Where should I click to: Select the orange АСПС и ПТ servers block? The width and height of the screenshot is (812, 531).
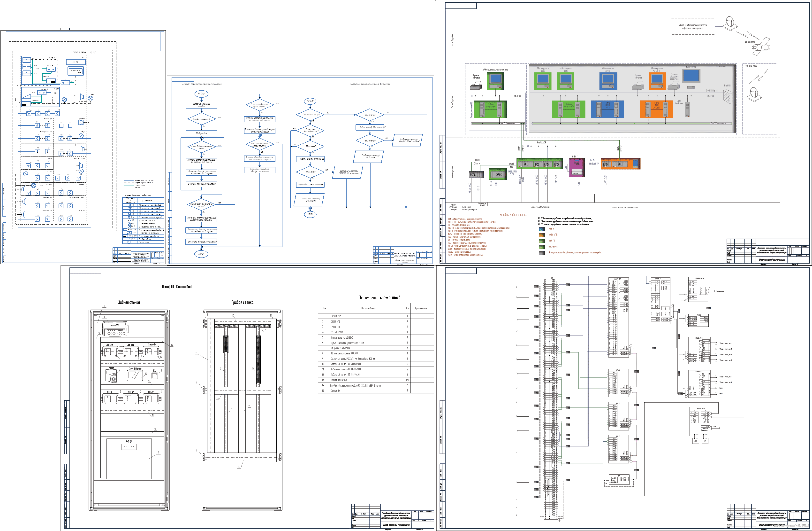point(656,109)
